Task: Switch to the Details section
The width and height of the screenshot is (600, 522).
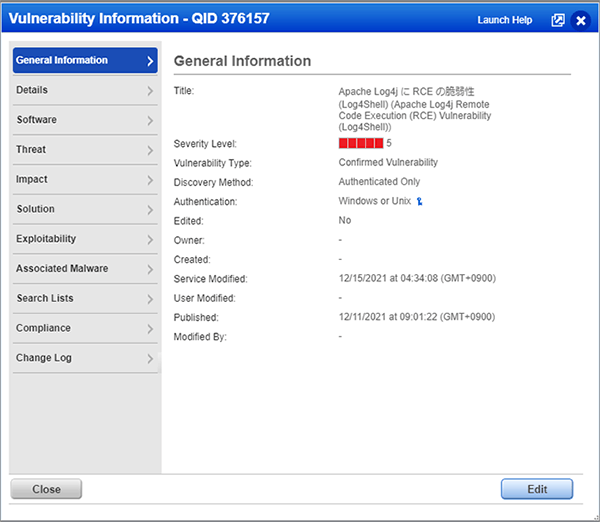Action: pyautogui.click(x=85, y=90)
